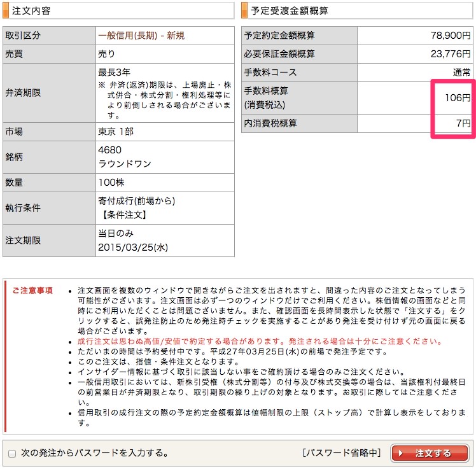Screen dimensions: 476x469
Task: Click the stock name ラウンドワン
Action: tap(125, 164)
